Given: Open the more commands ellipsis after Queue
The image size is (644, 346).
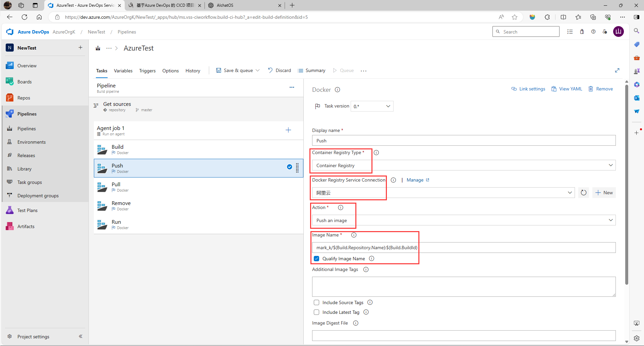Looking at the screenshot, I should pos(364,71).
